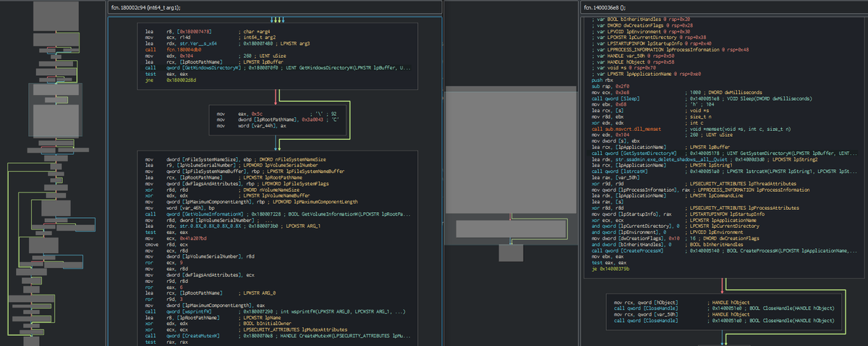Select the sub rsp, 0x2f0 instruction
This screenshot has width=868, height=346.
pyautogui.click(x=609, y=87)
